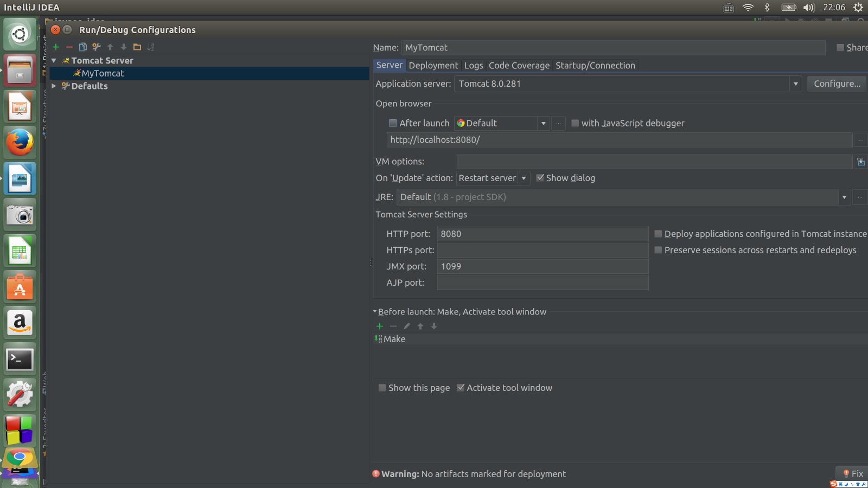Open URL ellipsis button beside localhost field
868x488 pixels.
pyautogui.click(x=860, y=140)
